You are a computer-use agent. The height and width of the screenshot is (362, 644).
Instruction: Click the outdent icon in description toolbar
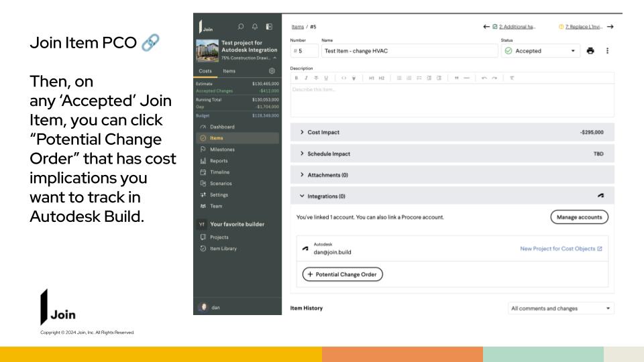(429, 78)
